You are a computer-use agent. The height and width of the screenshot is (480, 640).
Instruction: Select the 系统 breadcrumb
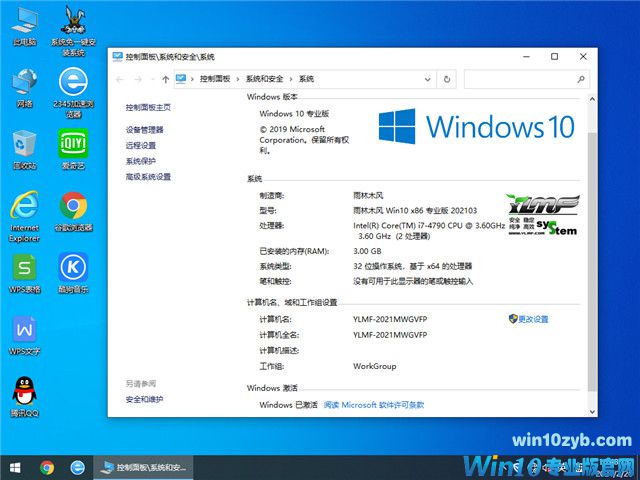(x=307, y=79)
